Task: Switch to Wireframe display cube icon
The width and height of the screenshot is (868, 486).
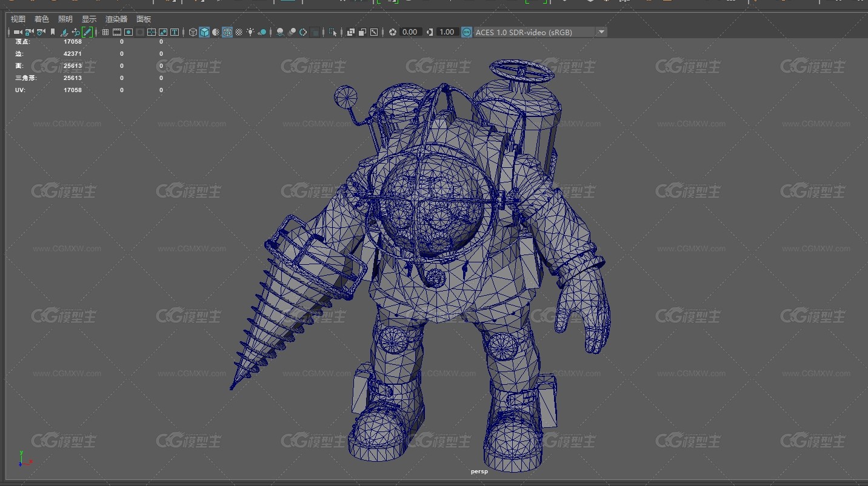Action: tap(193, 32)
